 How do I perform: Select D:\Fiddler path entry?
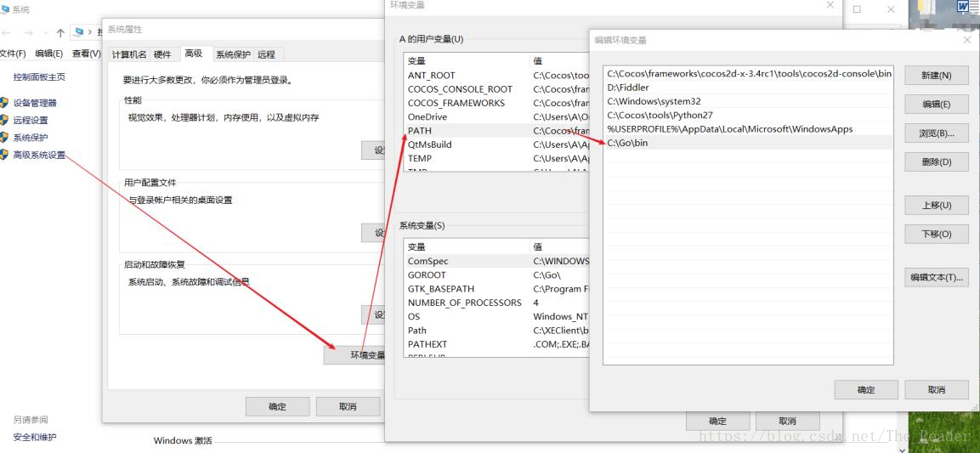pyautogui.click(x=748, y=88)
